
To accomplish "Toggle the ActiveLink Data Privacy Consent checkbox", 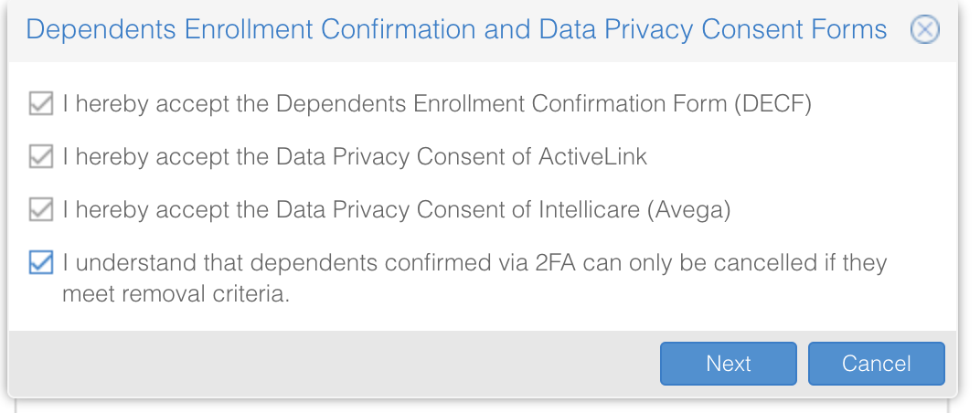I will pyautogui.click(x=41, y=157).
